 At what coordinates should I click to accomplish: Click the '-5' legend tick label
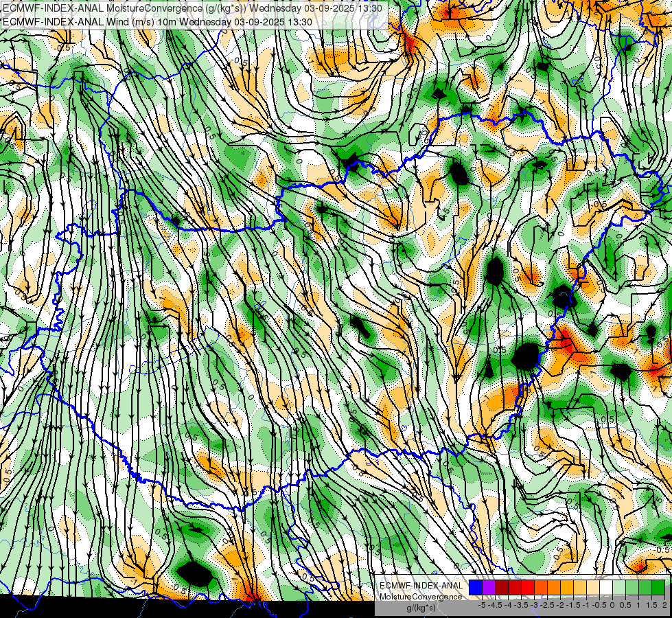click(x=482, y=605)
